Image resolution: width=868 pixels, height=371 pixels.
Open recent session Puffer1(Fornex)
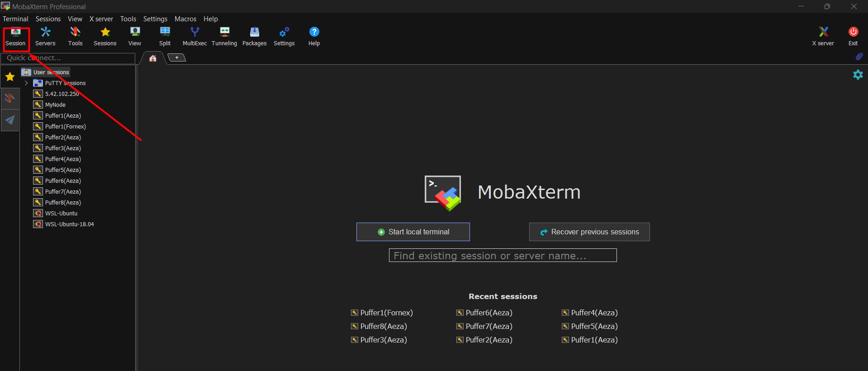click(x=382, y=313)
